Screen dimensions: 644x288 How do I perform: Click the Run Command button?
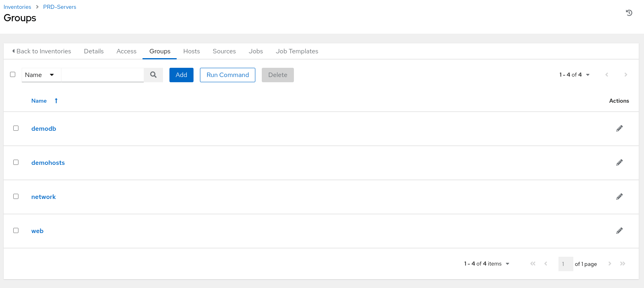click(228, 75)
